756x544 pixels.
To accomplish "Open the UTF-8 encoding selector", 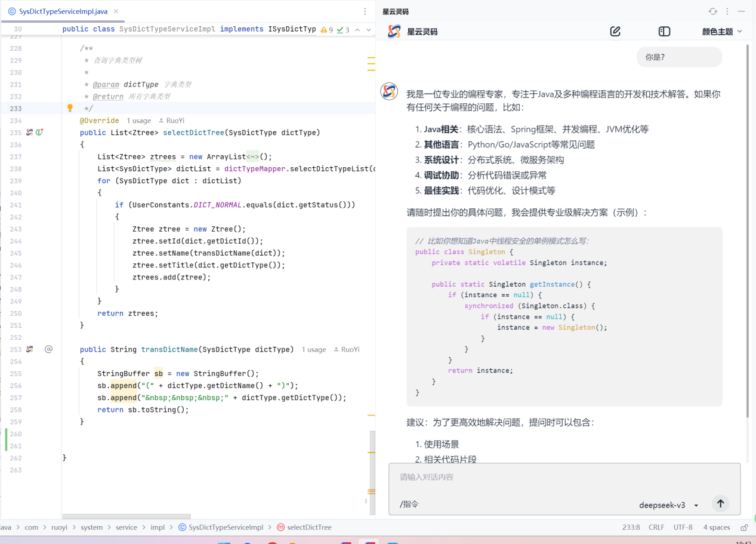I will (x=683, y=527).
